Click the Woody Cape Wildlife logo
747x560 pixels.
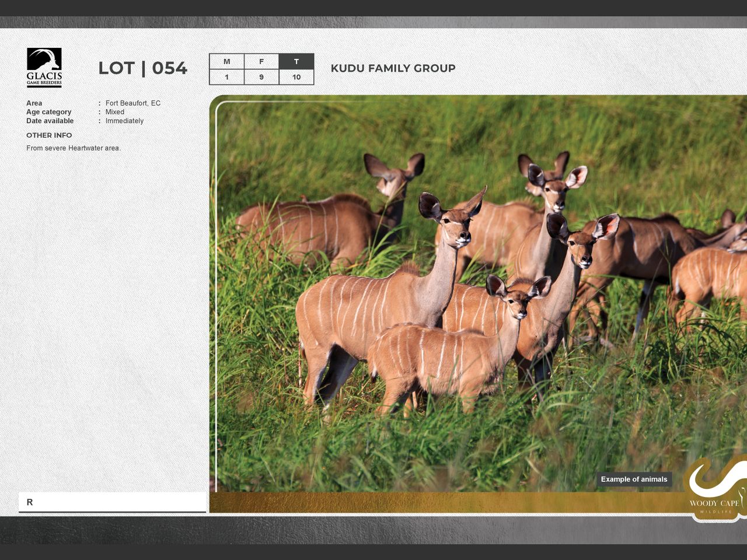coord(715,489)
